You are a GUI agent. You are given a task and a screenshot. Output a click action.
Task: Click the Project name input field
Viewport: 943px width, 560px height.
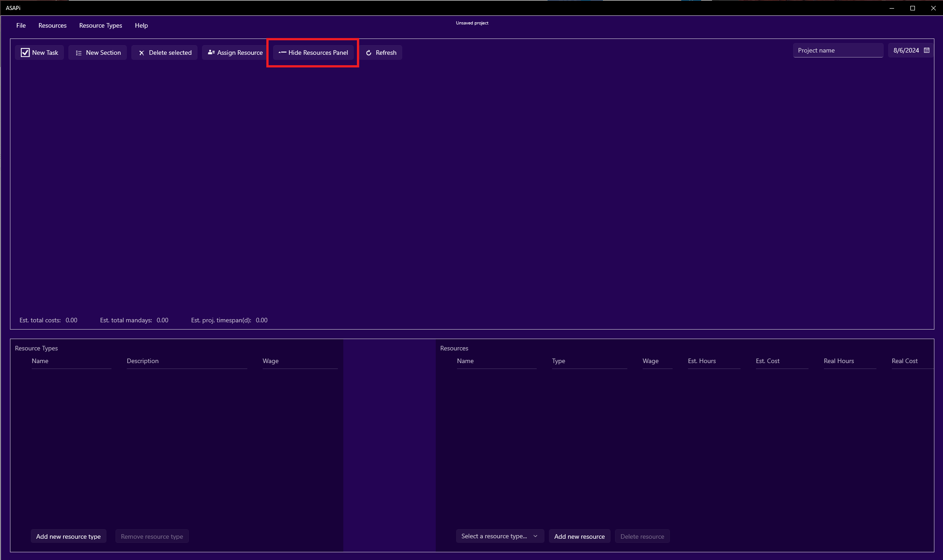[x=838, y=50]
